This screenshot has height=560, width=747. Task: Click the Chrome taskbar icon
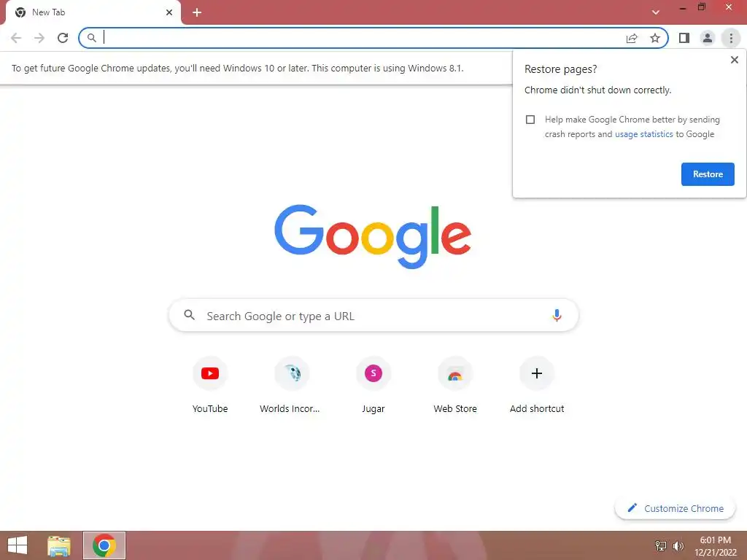[x=104, y=545]
